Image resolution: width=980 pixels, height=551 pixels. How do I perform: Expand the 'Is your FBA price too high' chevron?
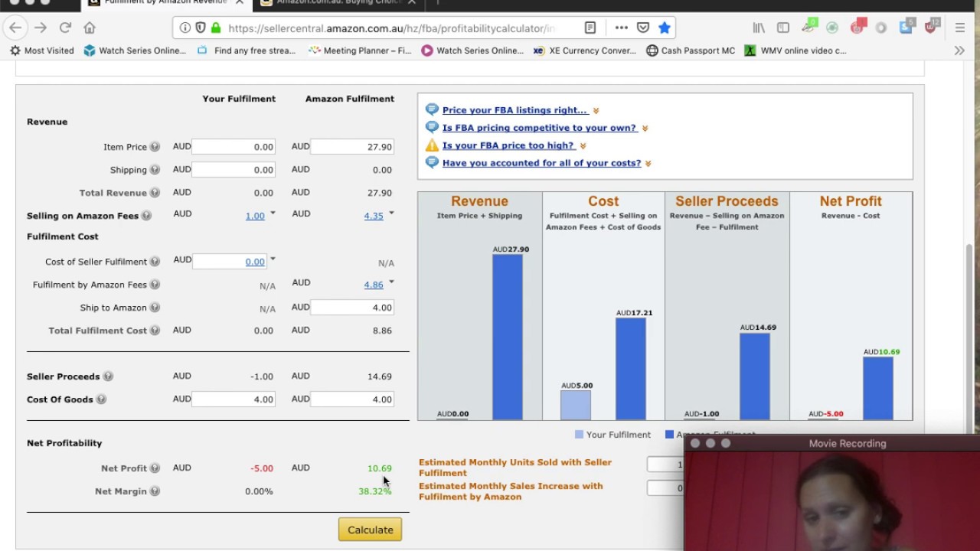tap(583, 146)
